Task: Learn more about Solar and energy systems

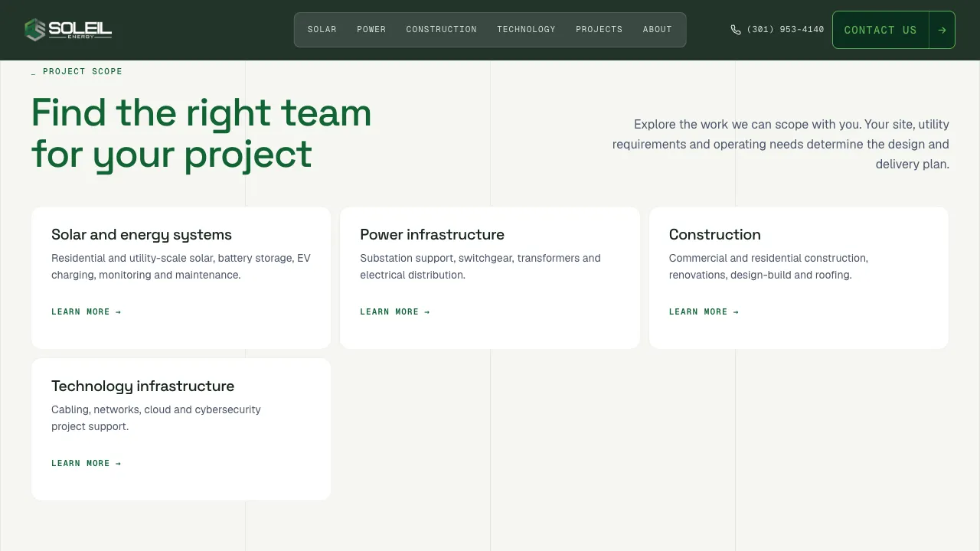Action: tap(87, 312)
